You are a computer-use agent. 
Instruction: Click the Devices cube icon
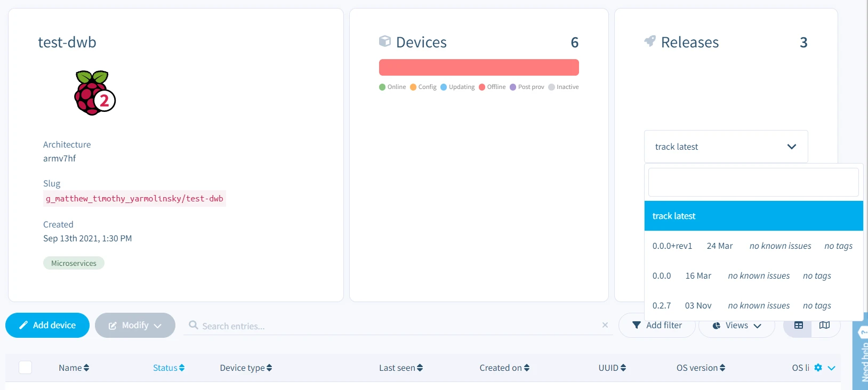(384, 42)
